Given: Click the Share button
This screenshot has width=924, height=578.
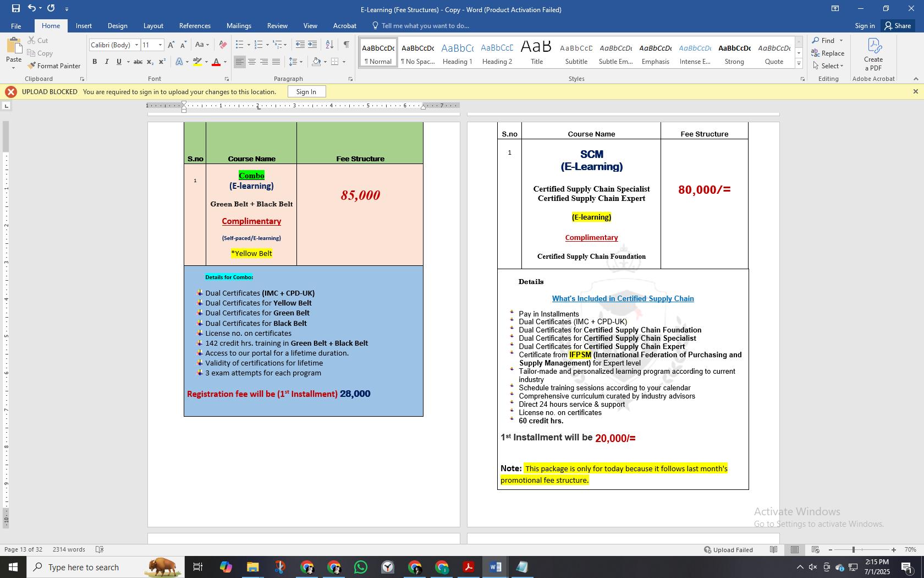Looking at the screenshot, I should [898, 26].
